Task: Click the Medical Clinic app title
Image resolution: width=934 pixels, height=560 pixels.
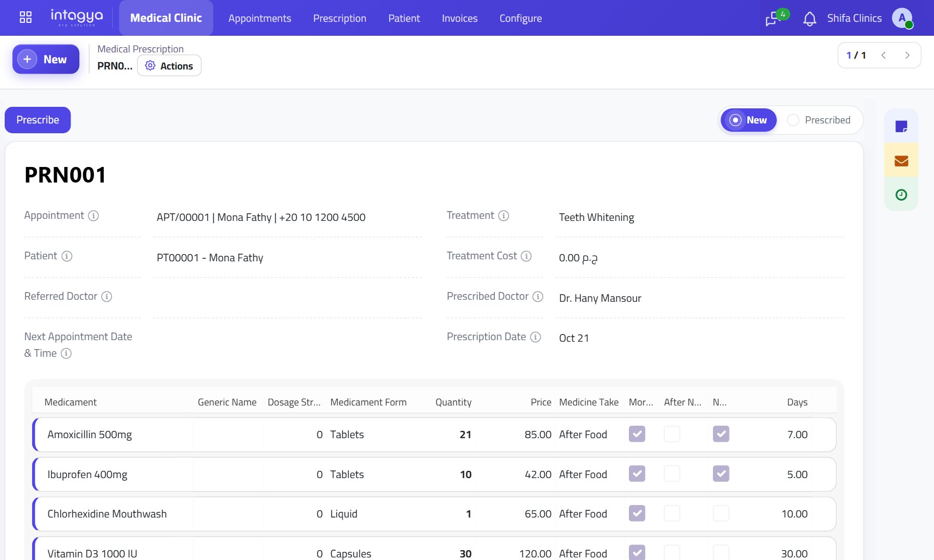Action: pyautogui.click(x=166, y=18)
